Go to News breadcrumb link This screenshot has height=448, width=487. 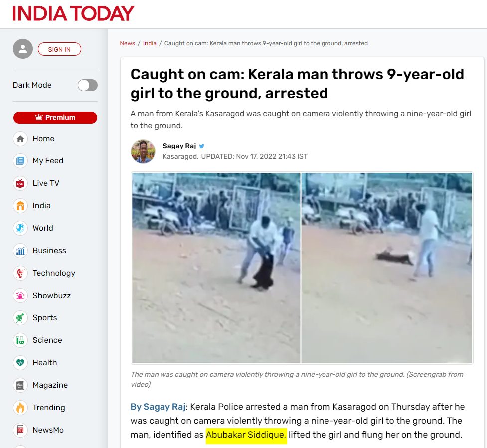127,43
